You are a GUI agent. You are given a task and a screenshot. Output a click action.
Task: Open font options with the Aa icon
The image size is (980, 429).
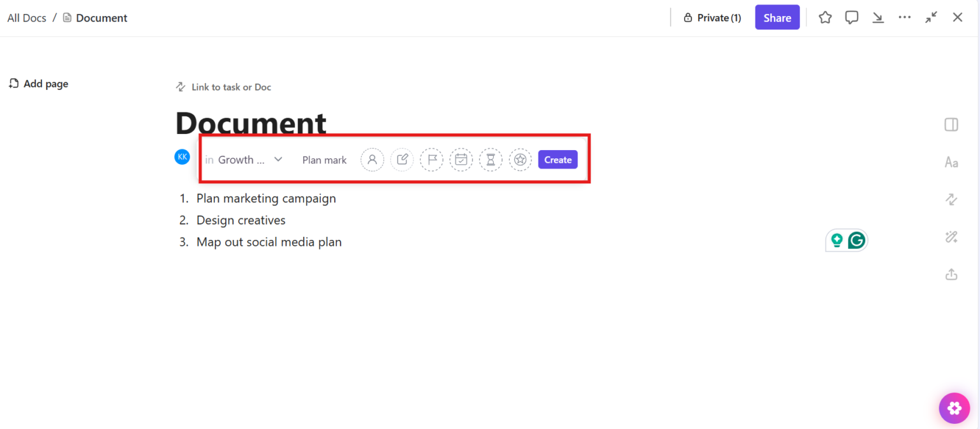coord(951,162)
